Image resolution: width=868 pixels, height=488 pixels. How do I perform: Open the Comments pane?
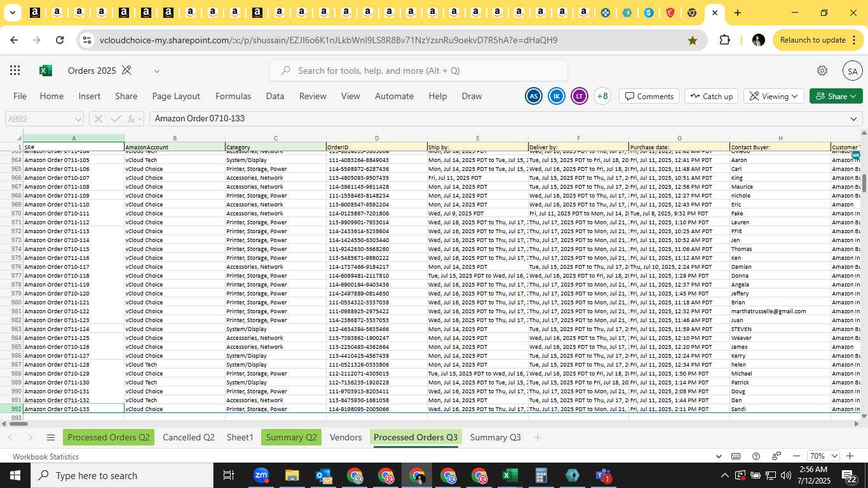coord(649,96)
